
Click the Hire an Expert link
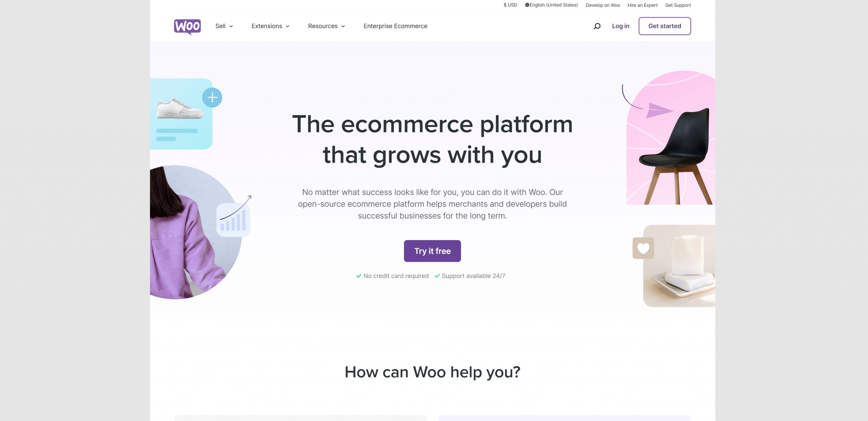point(642,5)
